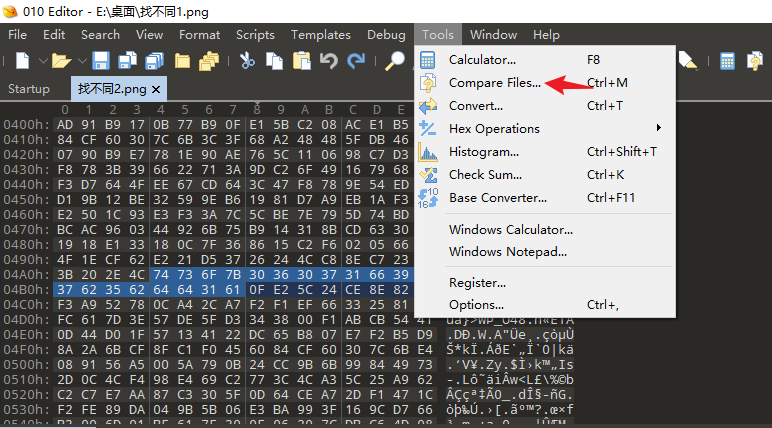Expand the Open file dropdown arrow
This screenshot has width=772, height=428.
pyautogui.click(x=81, y=61)
